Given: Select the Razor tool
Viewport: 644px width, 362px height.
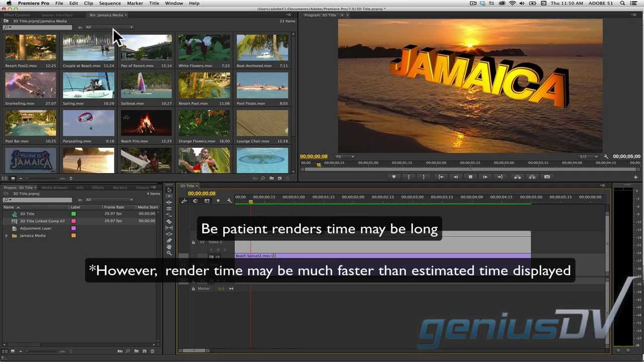Looking at the screenshot, I should click(x=169, y=221).
